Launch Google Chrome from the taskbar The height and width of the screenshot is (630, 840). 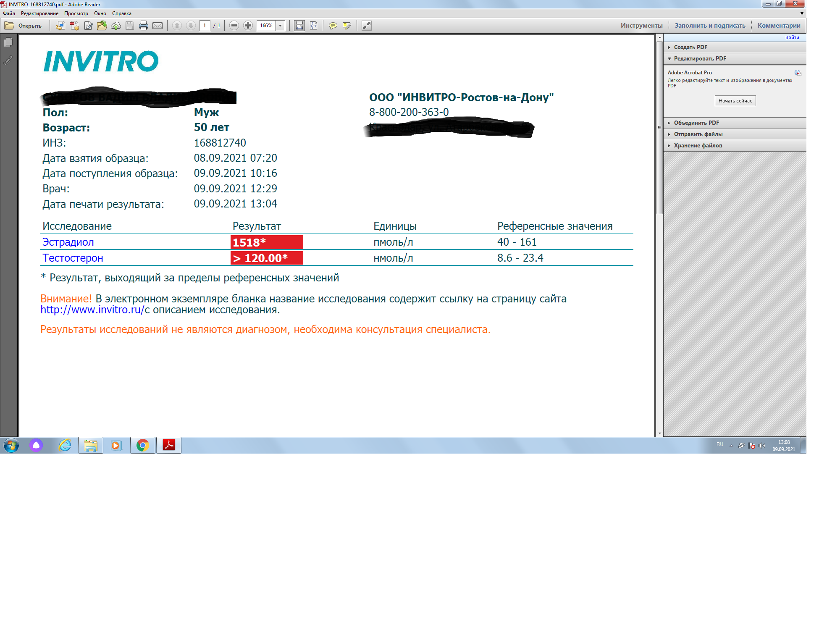point(143,445)
